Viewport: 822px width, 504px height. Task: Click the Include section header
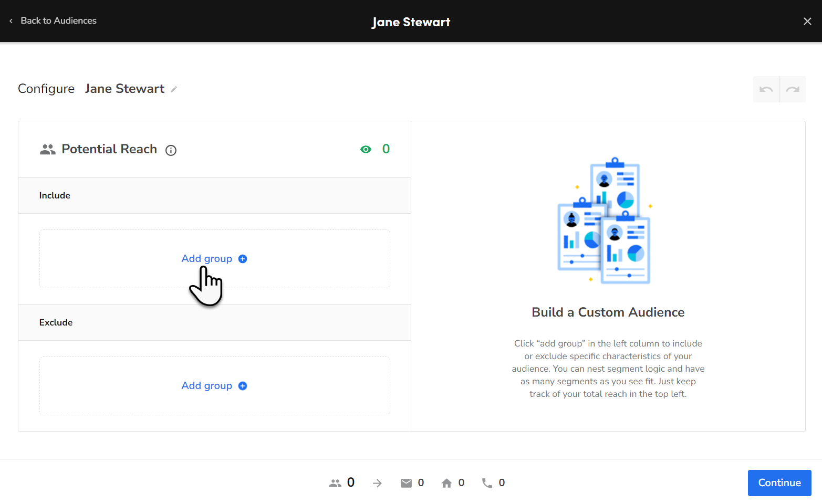pos(55,195)
